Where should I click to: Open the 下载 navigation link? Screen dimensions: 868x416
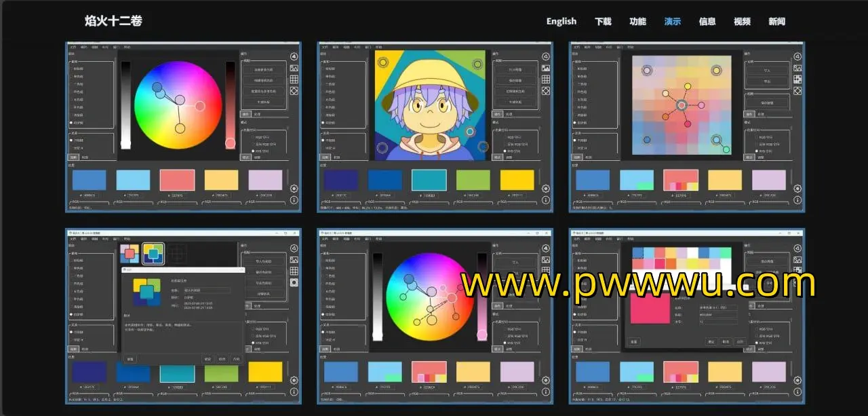pyautogui.click(x=603, y=21)
